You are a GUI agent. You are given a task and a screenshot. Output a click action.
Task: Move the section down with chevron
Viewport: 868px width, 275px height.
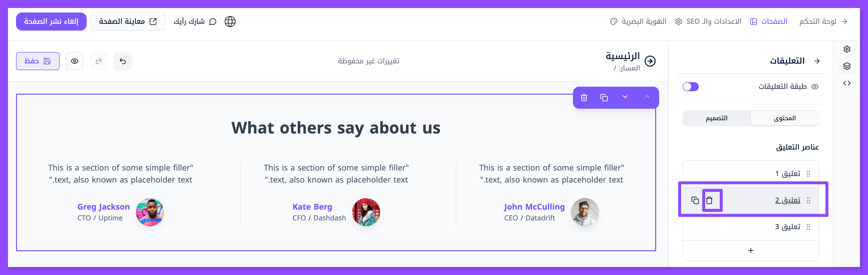[625, 97]
